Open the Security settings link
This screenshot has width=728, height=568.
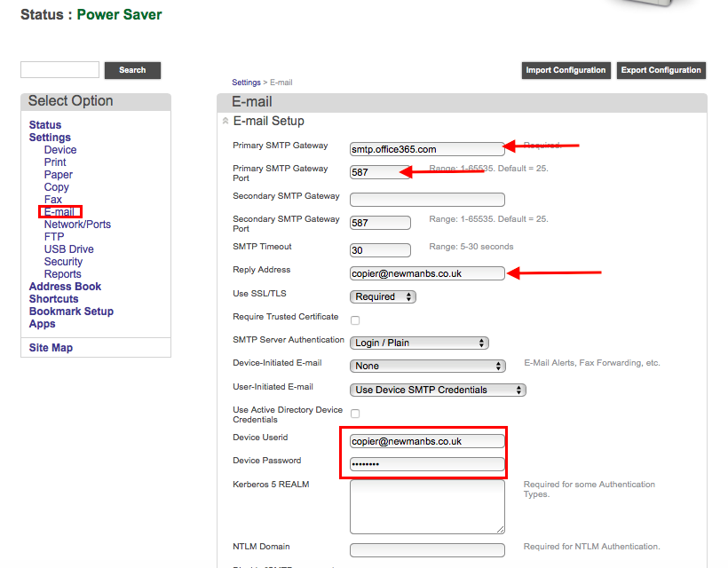point(63,261)
